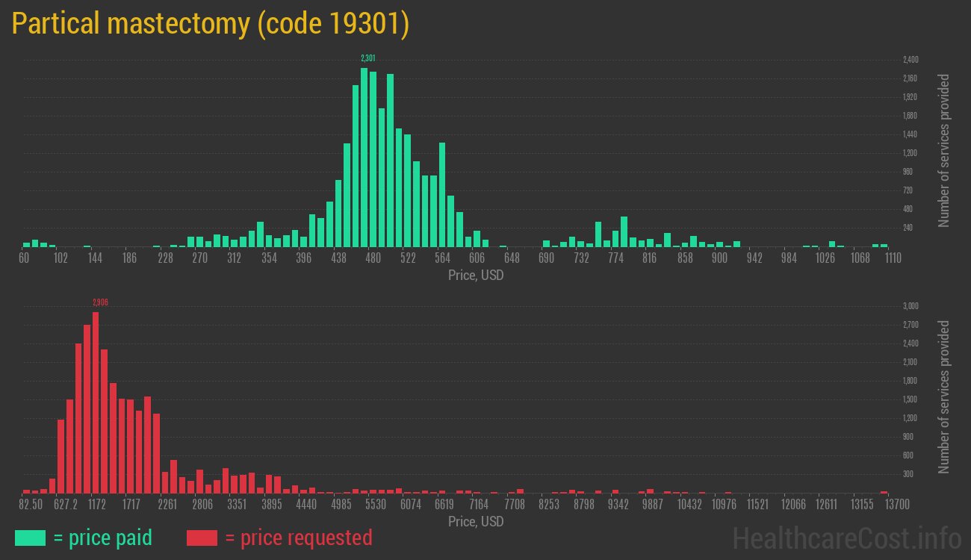
Task: Select the 2,400 y-axis label on green chart
Action: [x=910, y=60]
